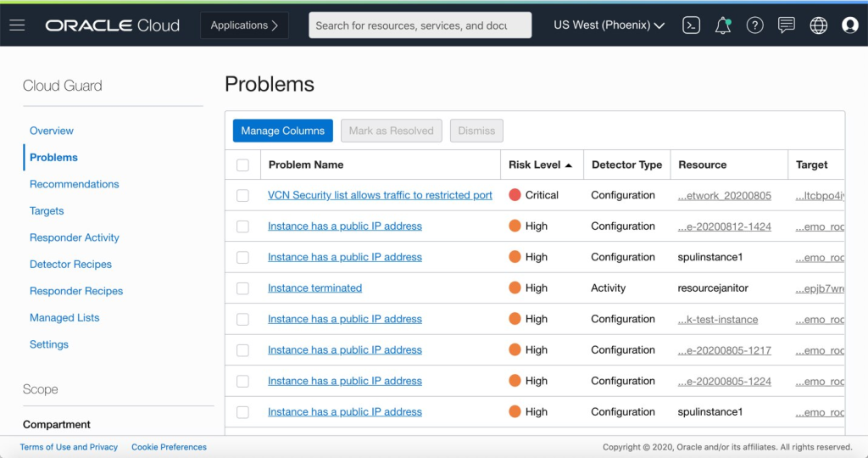Open the support chat icon

click(x=787, y=25)
